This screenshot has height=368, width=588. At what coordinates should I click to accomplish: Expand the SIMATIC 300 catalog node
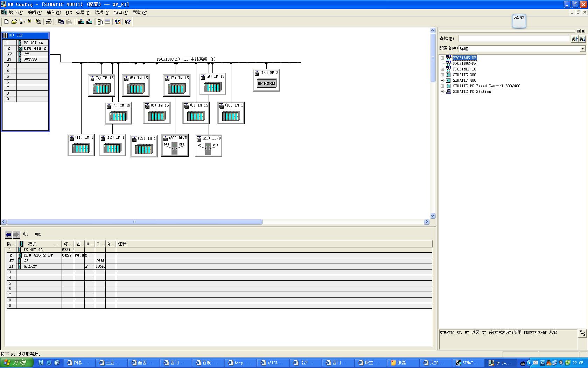coord(442,75)
